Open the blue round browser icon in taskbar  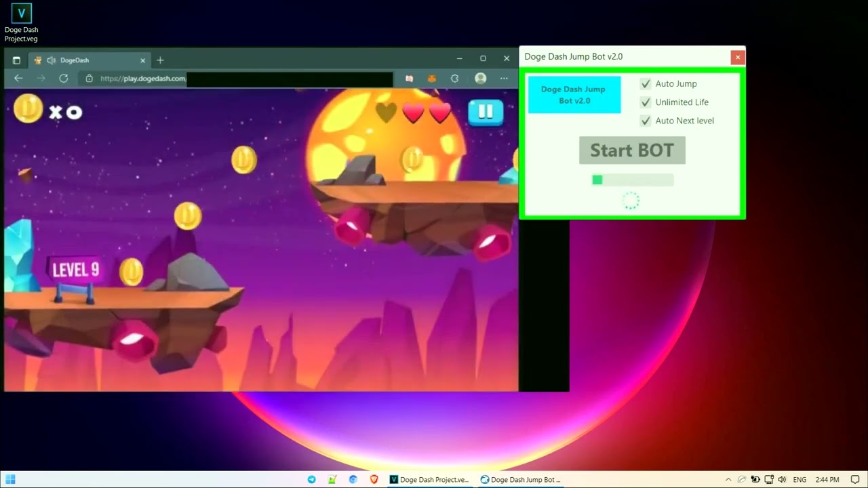point(353,479)
